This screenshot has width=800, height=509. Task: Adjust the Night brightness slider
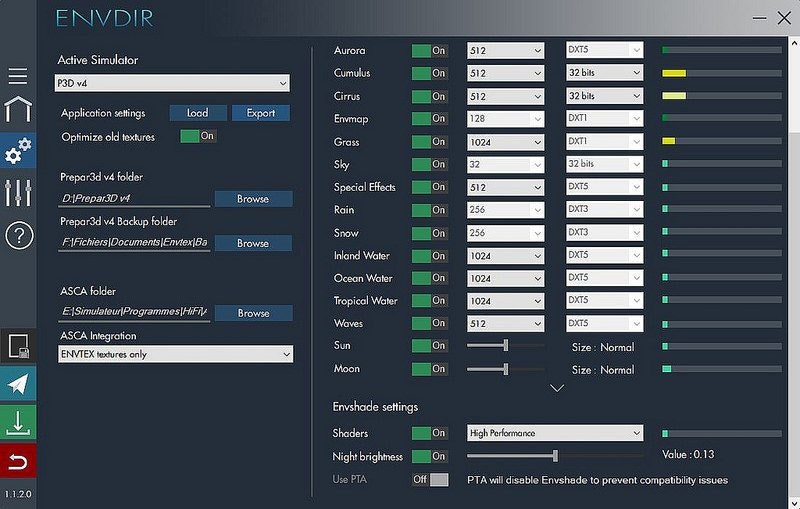coord(556,456)
